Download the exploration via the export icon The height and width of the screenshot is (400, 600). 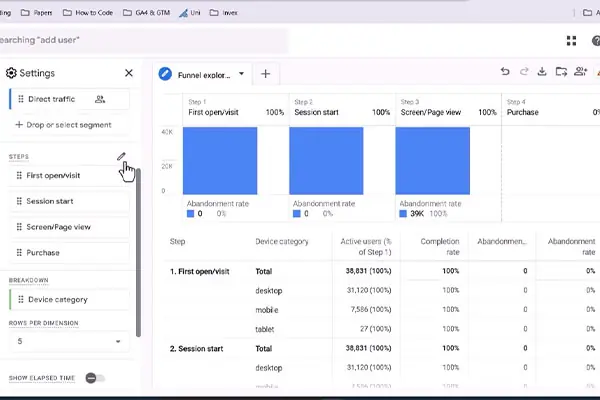pyautogui.click(x=542, y=72)
